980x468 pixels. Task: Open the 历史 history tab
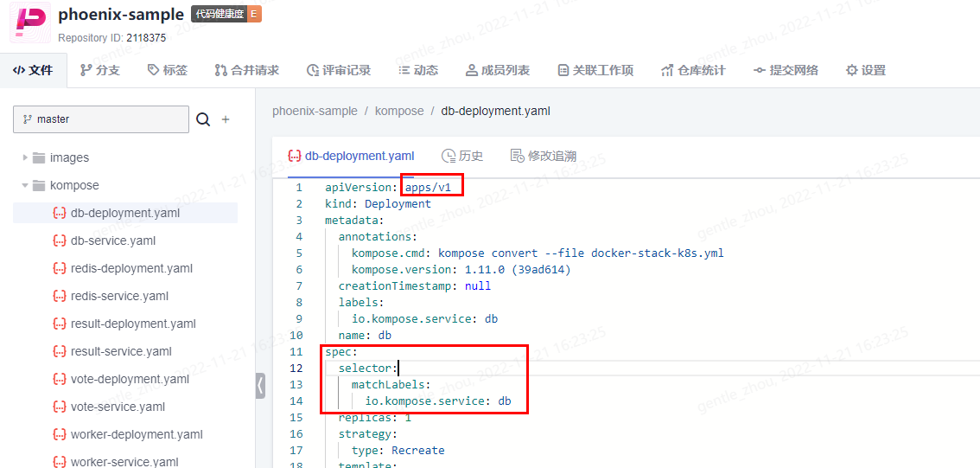point(461,156)
